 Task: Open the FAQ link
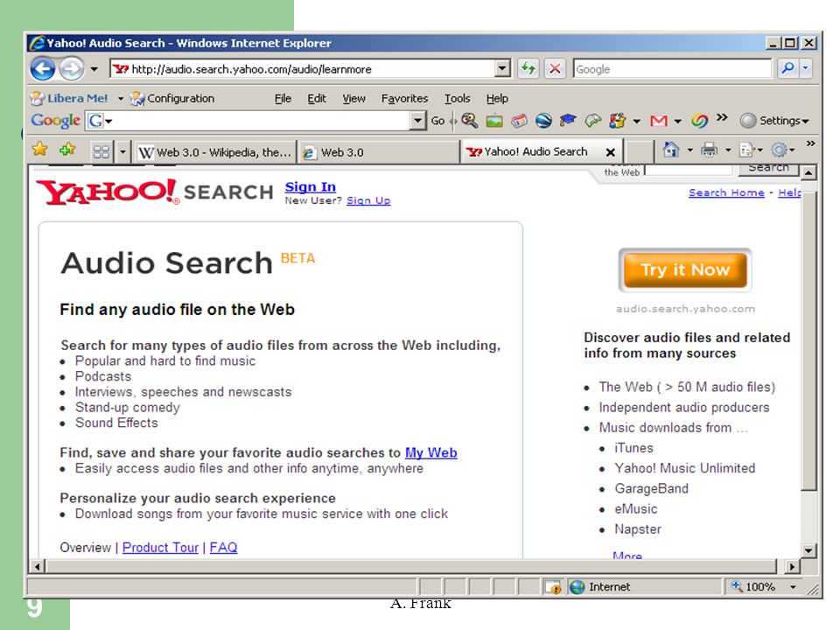point(223,548)
